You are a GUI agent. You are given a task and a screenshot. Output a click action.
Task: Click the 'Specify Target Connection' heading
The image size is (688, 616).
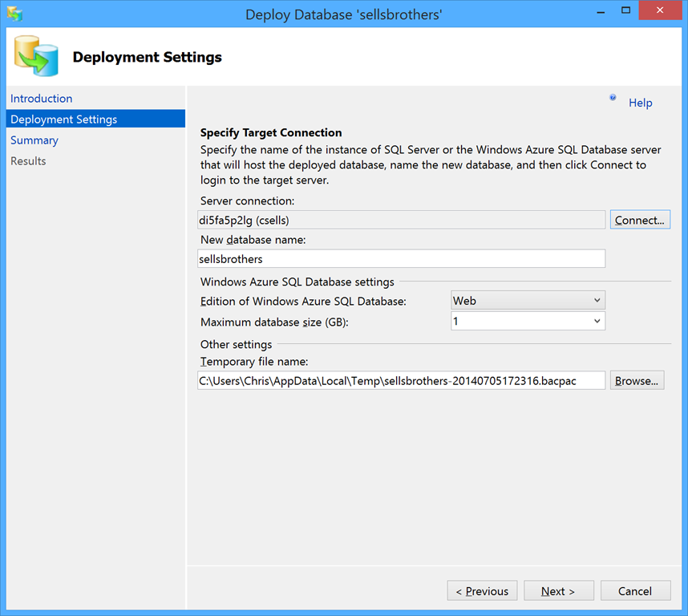271,132
